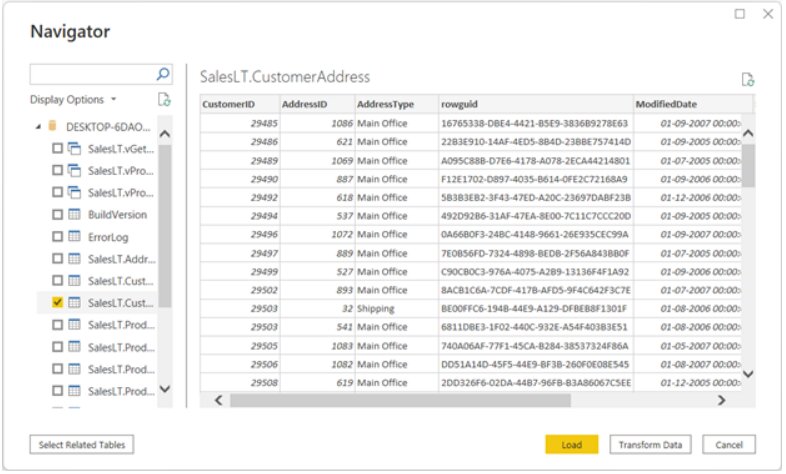This screenshot has height=474, width=786.
Task: Click the view icon next to SalesLT.vGet
Action: [74, 148]
